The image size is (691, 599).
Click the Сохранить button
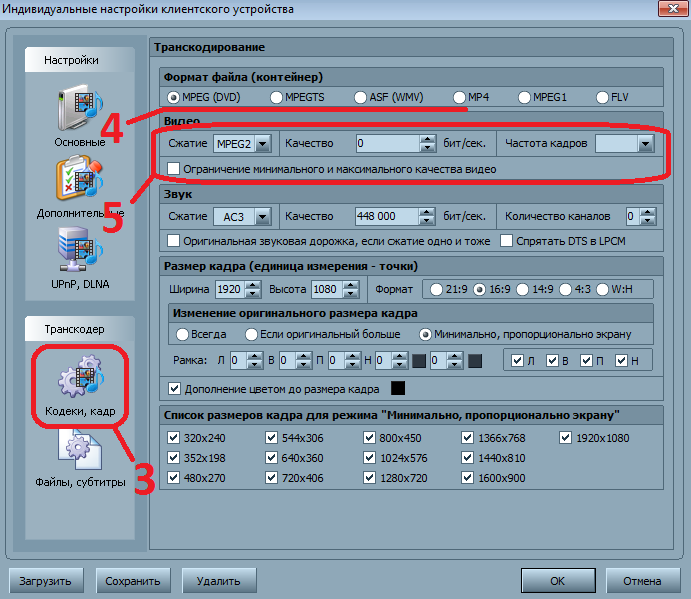[x=134, y=580]
